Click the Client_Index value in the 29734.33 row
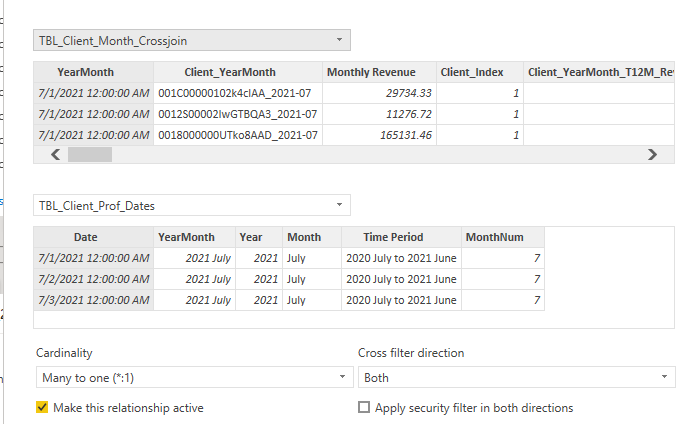 (480, 93)
